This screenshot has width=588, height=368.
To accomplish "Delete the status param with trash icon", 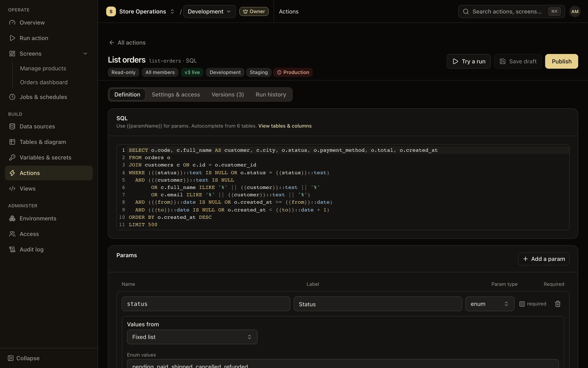I will click(558, 304).
